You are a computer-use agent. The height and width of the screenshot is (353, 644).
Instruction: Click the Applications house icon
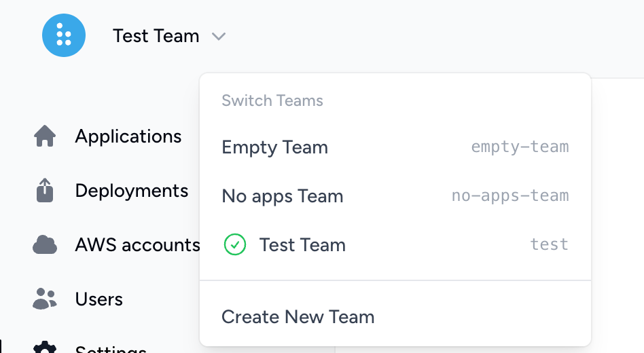[45, 136]
